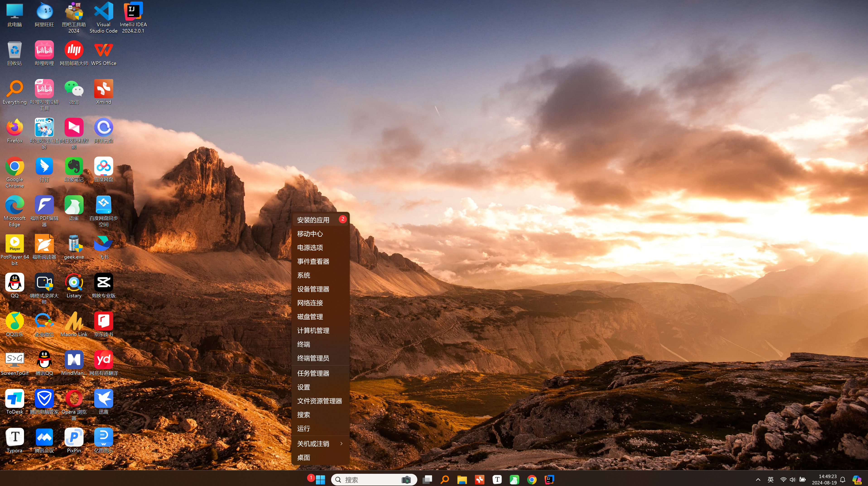Open 终端管理员 from the menu
Viewport: 868px width, 486px height.
[313, 358]
